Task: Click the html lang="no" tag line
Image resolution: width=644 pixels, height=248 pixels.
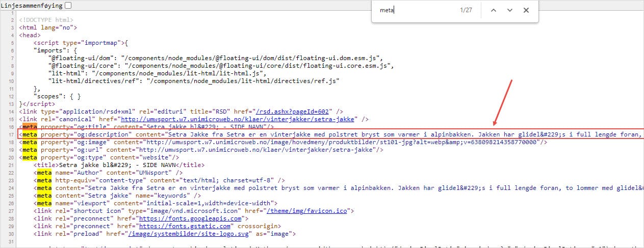Action: 48,27
